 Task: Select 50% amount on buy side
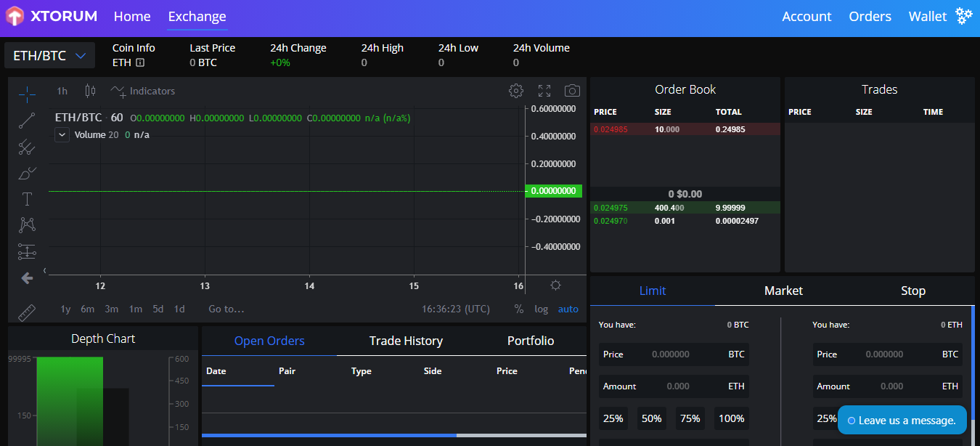point(652,418)
